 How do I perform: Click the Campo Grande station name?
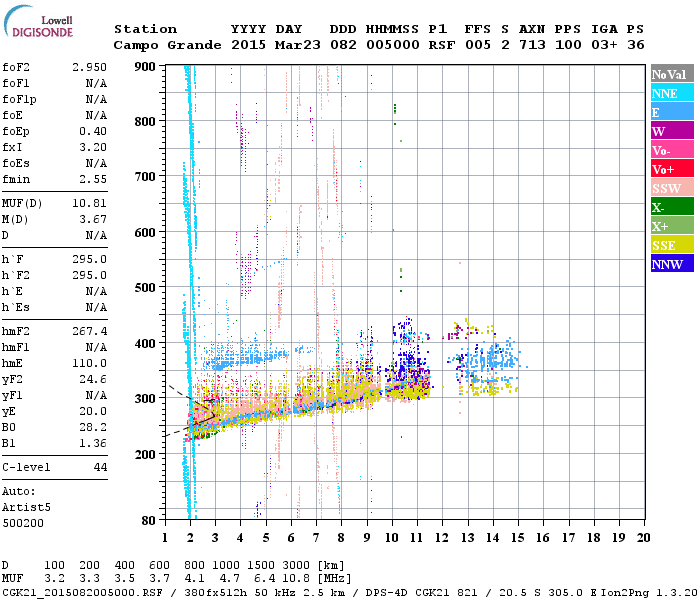167,46
